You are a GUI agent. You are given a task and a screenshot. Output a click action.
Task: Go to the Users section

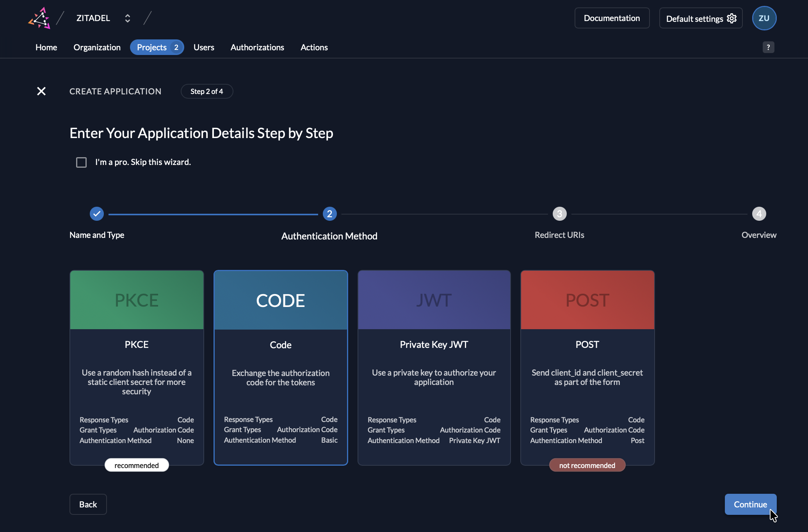tap(204, 47)
